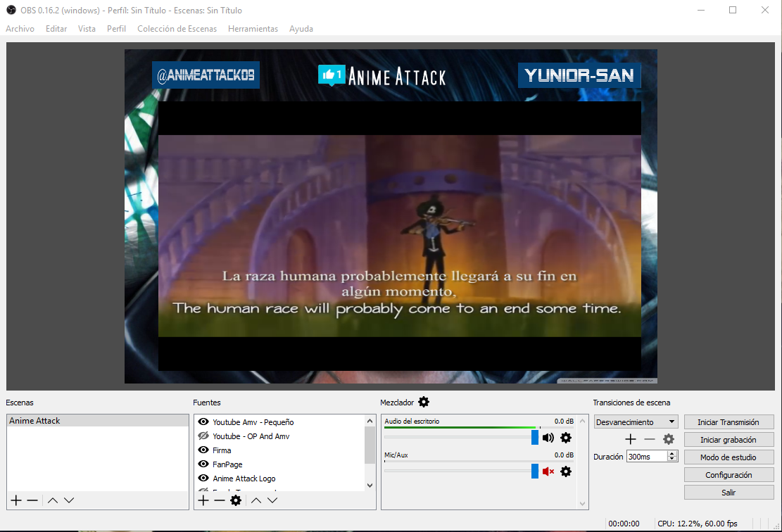
Task: Click Fuentes list scroll up arrow
Action: pyautogui.click(x=370, y=421)
